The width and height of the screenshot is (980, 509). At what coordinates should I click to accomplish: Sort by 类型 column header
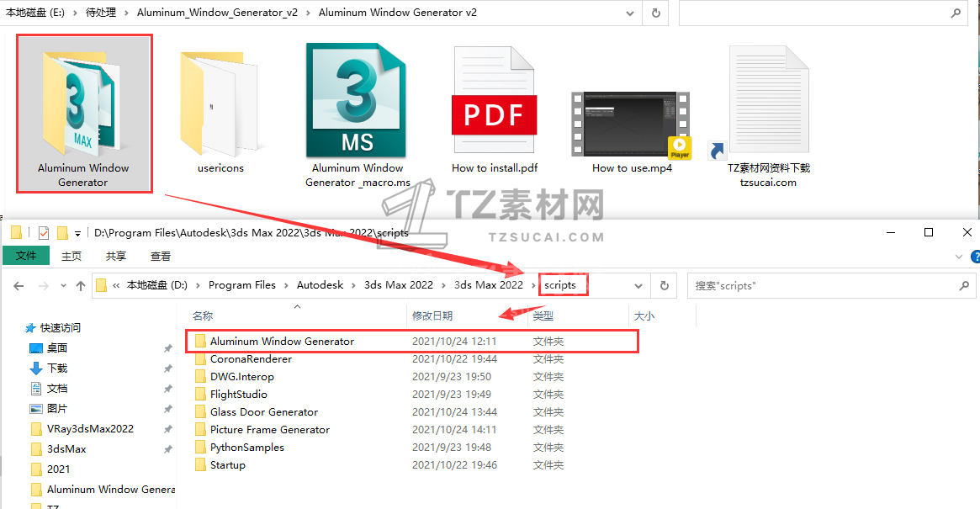pos(543,316)
